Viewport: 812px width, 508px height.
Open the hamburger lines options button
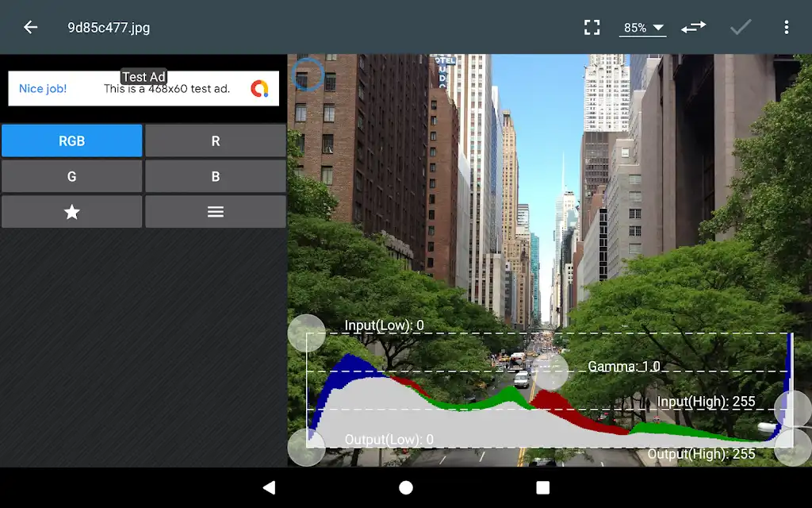tap(216, 211)
